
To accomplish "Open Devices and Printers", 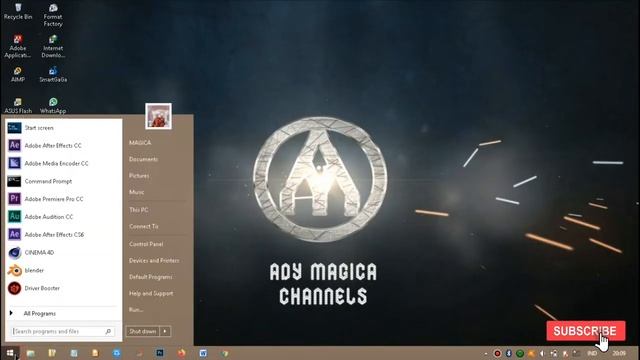I will pos(154,260).
